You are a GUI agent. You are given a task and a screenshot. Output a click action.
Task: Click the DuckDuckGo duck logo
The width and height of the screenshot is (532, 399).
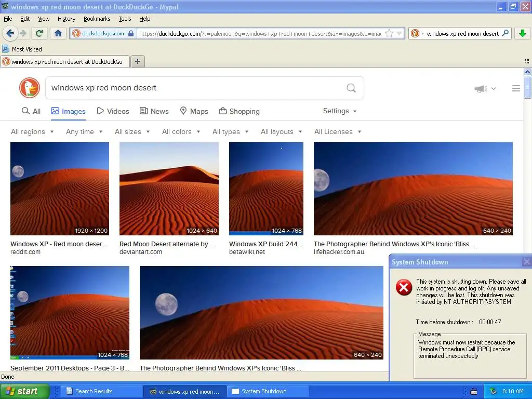[30, 88]
